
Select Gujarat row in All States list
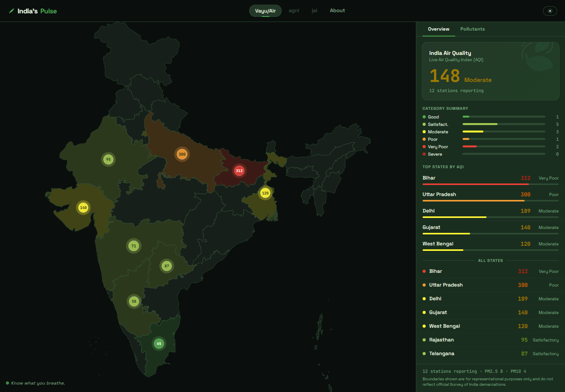pyautogui.click(x=490, y=312)
